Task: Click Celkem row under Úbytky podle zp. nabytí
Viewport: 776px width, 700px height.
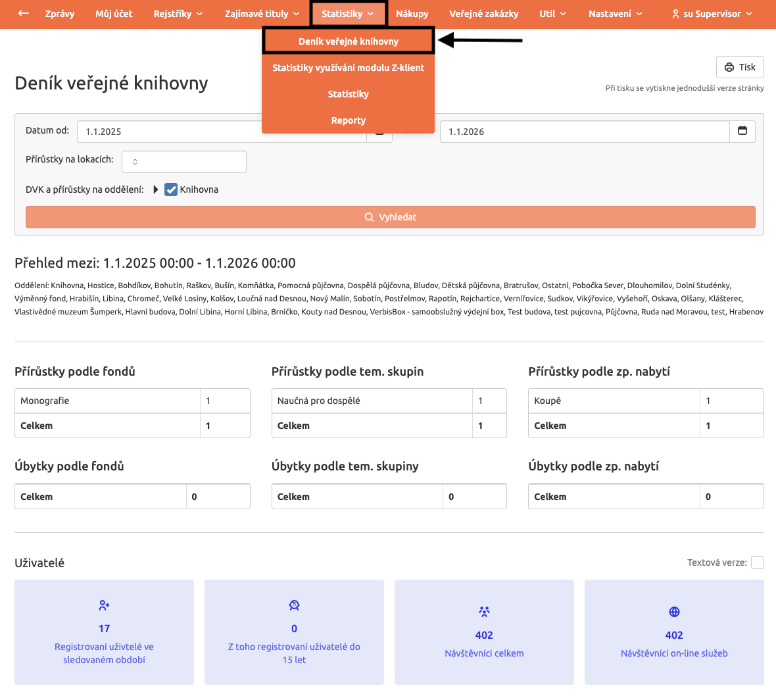Action: click(646, 497)
